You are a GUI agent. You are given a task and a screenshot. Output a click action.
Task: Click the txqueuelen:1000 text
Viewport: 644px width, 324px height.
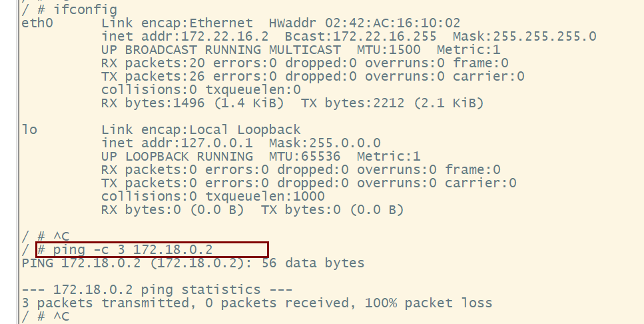265,196
